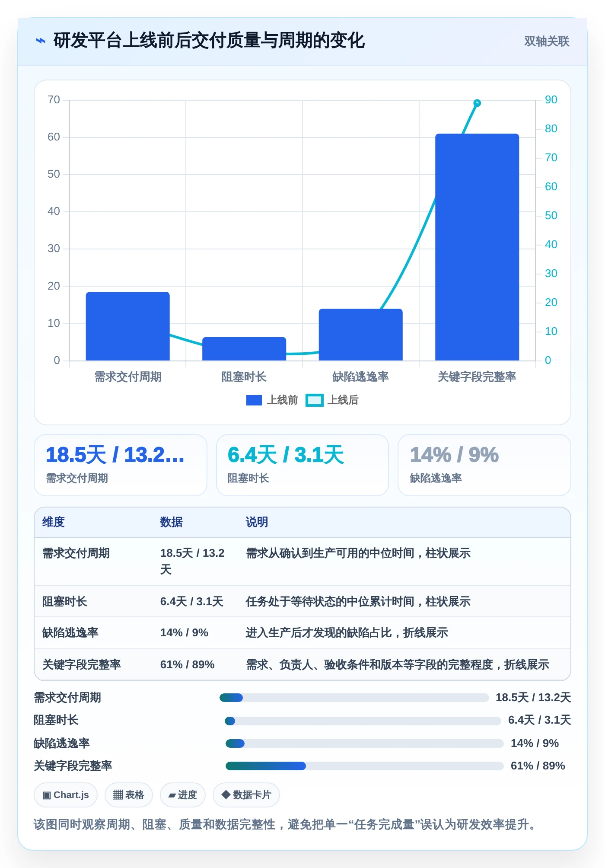The height and width of the screenshot is (868, 605).
Task: Click the 关键字段完整率 tall bar
Action: coord(477,247)
